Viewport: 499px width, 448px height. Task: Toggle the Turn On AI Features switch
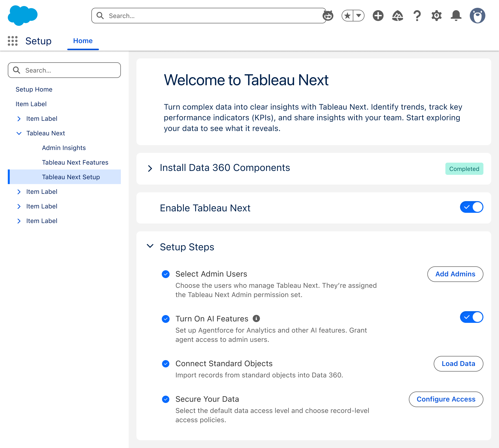pyautogui.click(x=471, y=317)
